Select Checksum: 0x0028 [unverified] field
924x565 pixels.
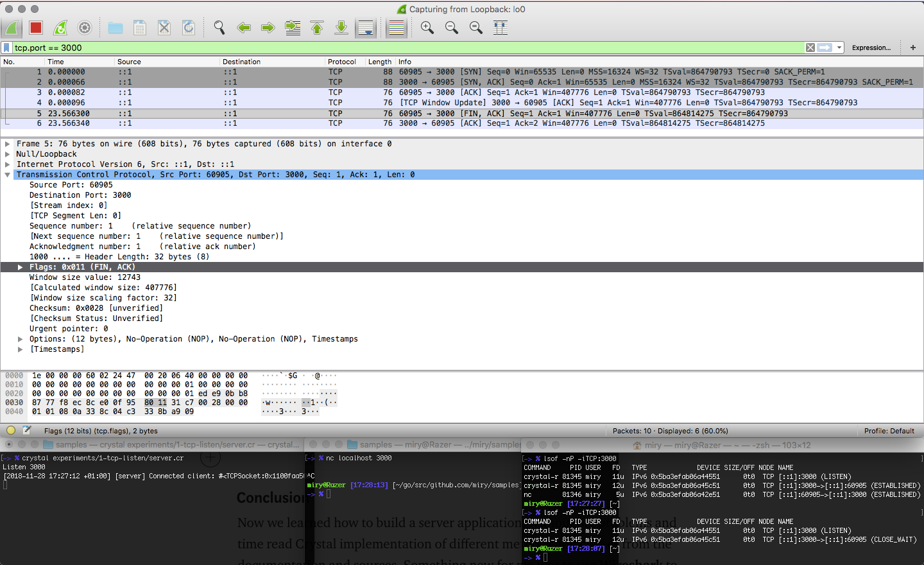(96, 308)
